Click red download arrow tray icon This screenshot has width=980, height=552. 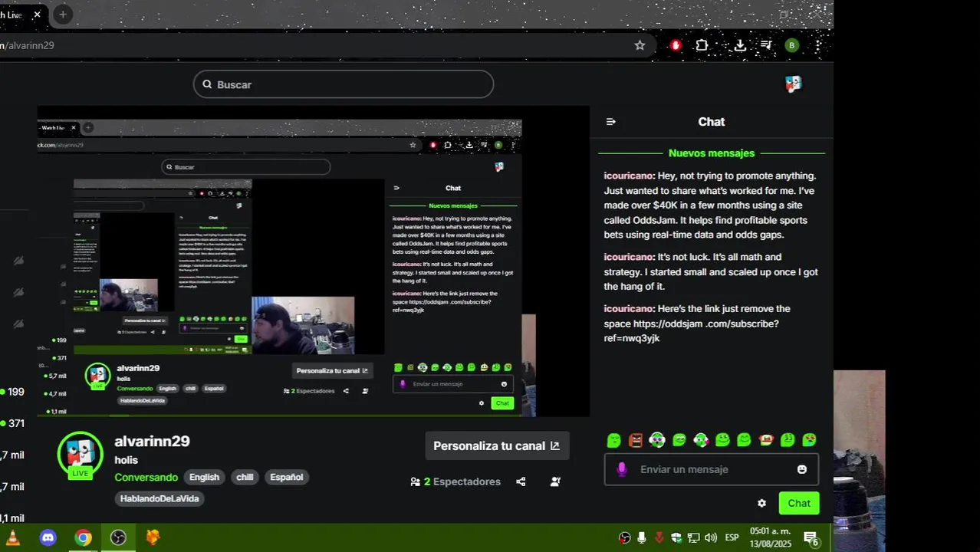click(x=659, y=538)
